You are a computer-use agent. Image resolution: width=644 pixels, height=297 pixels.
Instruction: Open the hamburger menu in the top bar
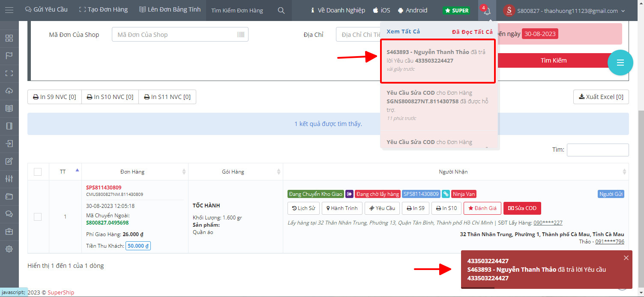(x=9, y=10)
